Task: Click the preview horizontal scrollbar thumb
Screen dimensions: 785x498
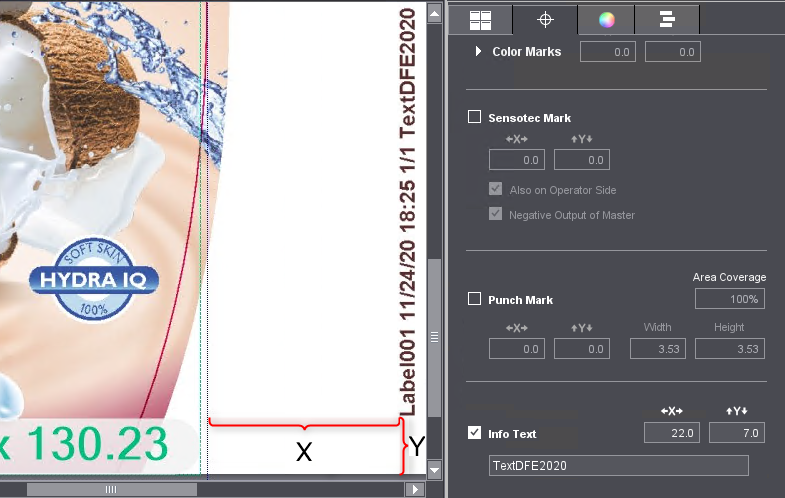Action: pyautogui.click(x=111, y=489)
